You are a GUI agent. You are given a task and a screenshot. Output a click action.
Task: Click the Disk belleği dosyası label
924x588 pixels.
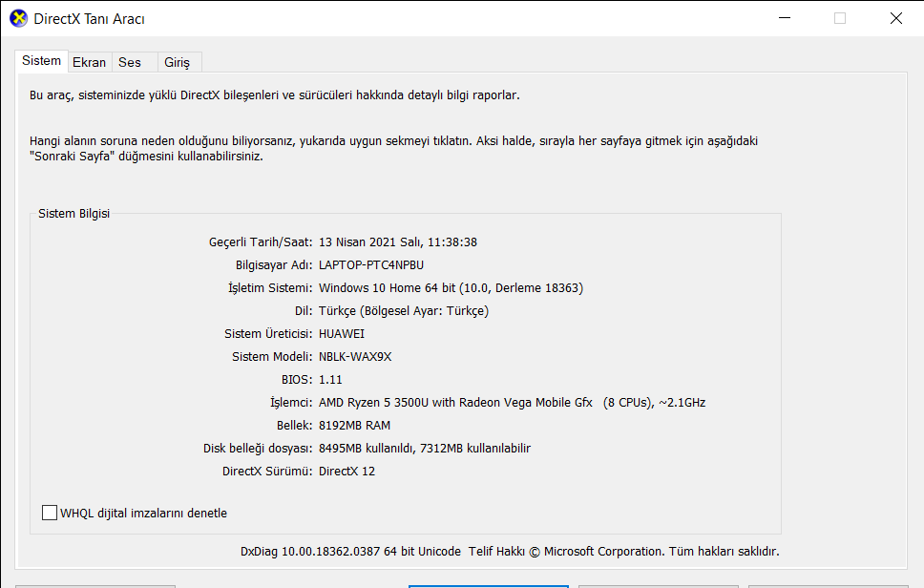pyautogui.click(x=258, y=449)
